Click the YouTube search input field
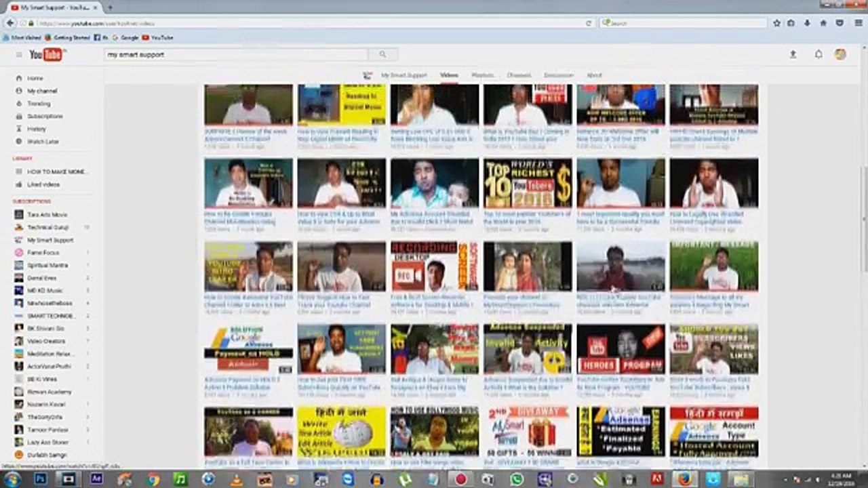The height and width of the screenshot is (488, 868). click(236, 54)
